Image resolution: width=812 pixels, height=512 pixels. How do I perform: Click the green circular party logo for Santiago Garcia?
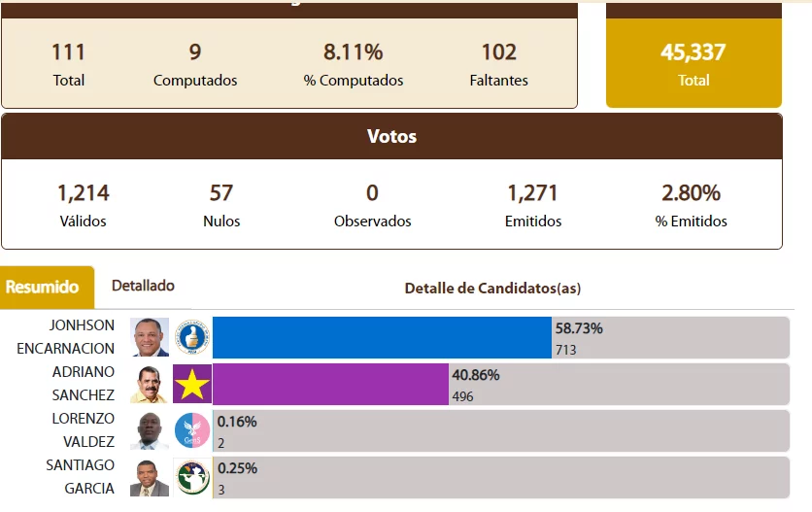tap(192, 477)
